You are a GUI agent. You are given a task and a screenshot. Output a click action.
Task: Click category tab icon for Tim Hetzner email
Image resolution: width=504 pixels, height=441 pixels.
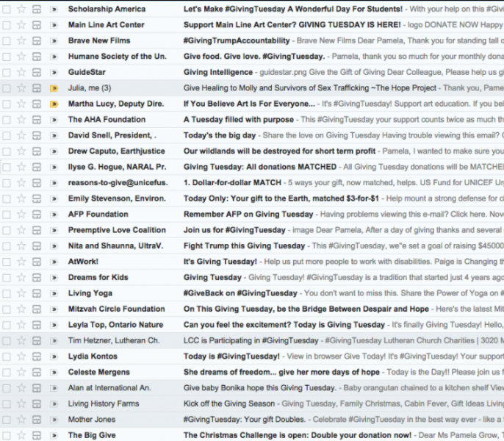[x=37, y=340]
